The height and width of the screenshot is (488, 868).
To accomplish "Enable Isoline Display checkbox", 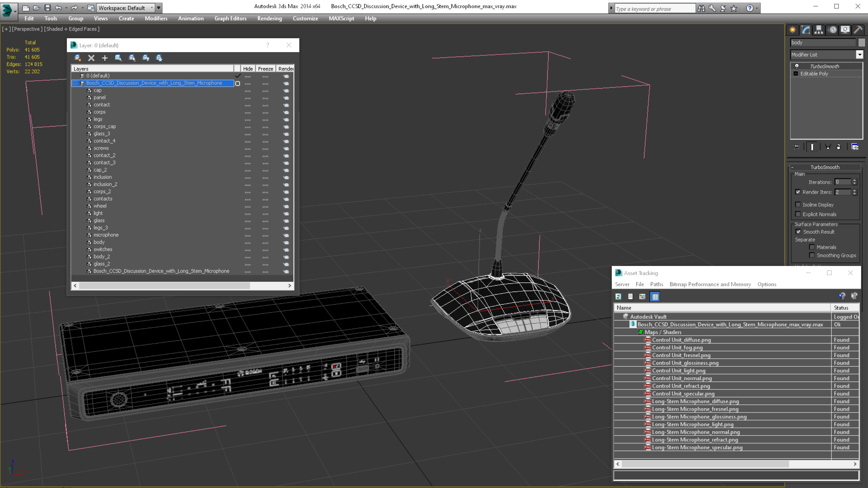I will pos(797,205).
